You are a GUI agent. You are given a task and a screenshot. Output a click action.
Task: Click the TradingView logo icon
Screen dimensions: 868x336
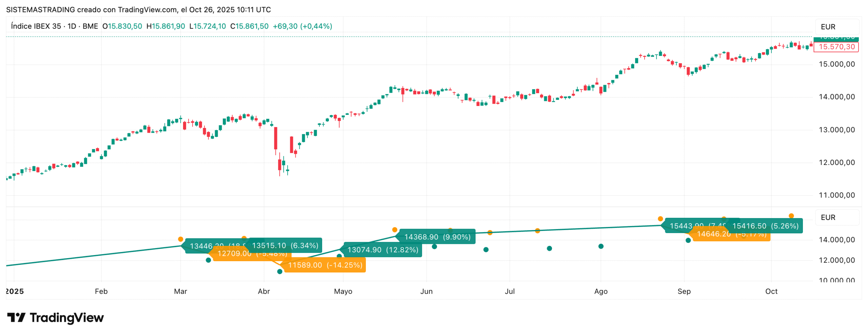[16, 317]
